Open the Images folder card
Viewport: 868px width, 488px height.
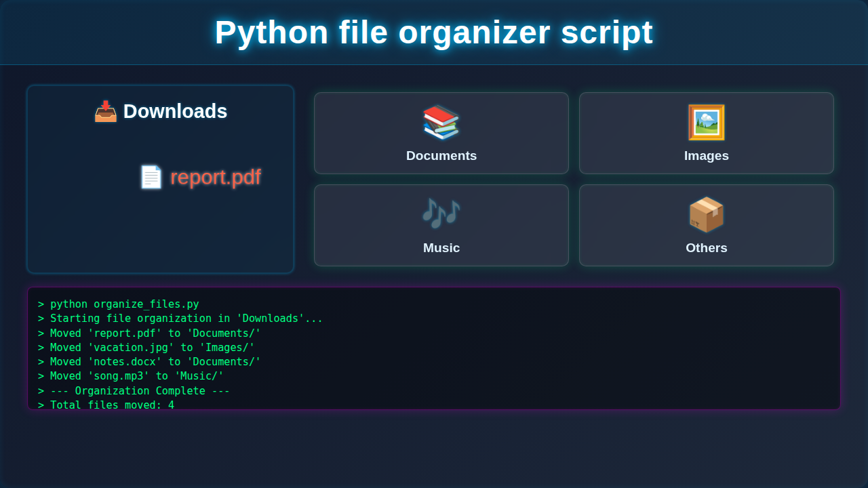pos(706,133)
